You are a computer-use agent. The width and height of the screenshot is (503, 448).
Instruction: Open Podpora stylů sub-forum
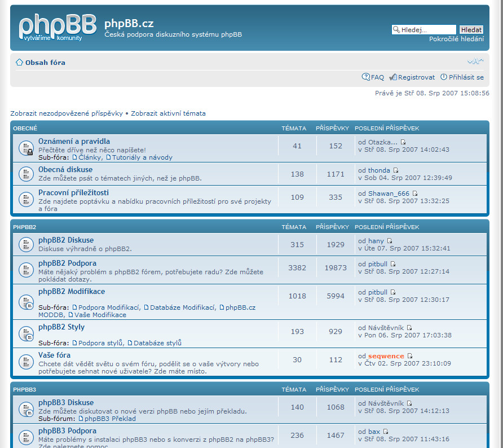100,343
